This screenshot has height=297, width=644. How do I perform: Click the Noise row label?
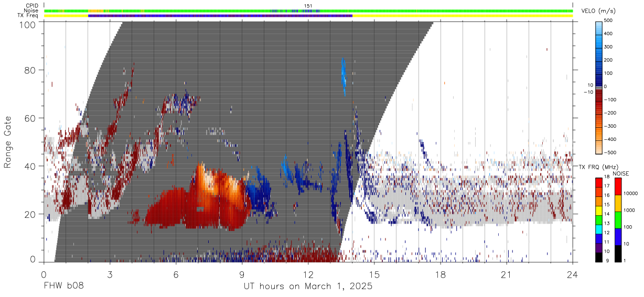[31, 10]
